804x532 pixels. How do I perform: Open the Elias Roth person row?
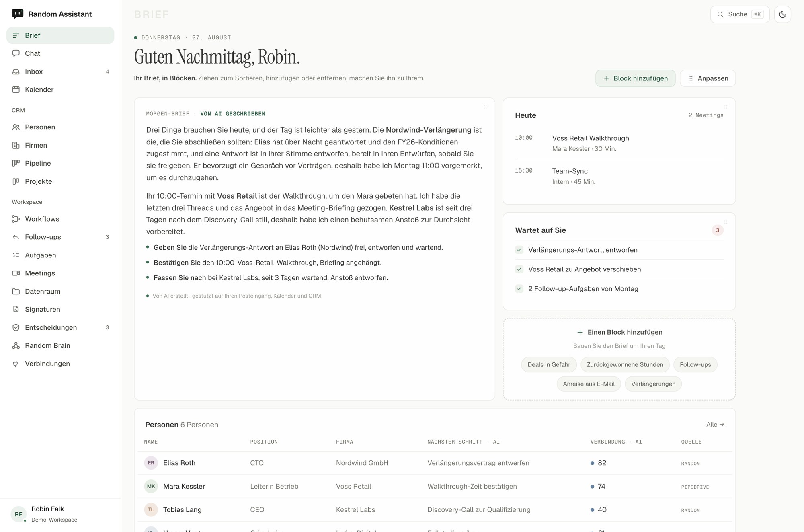[435, 463]
